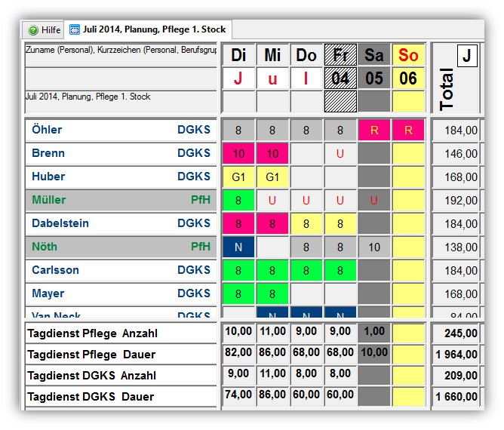This screenshot has height=430, width=504.
Task: Click the J box above Total
Action: click(x=467, y=56)
